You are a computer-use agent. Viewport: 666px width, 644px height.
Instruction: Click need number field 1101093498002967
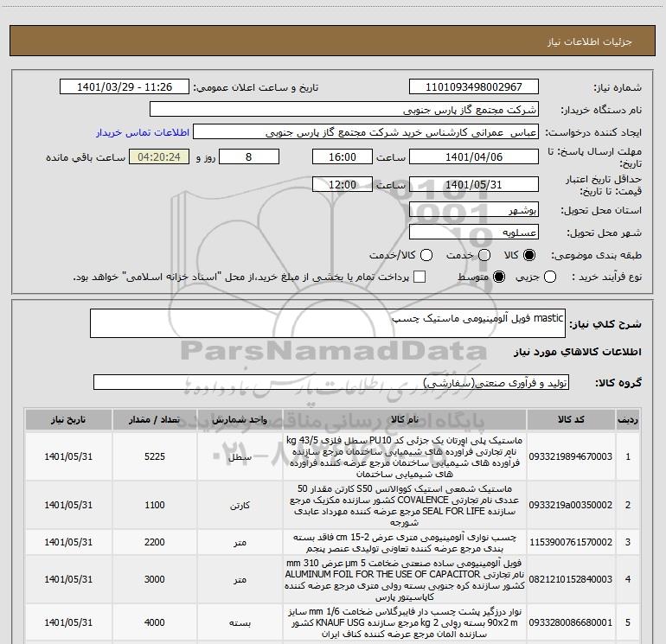coord(474,86)
